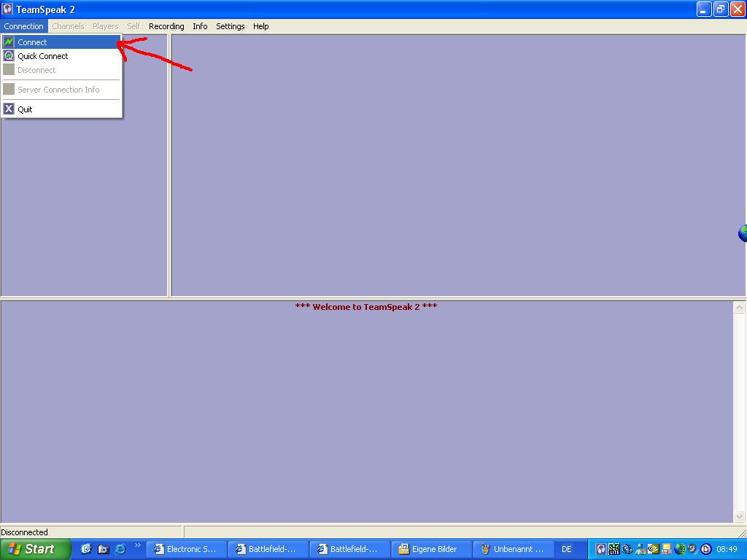
Task: Click the TeamSpeak headset icon in title bar
Action: (7, 9)
